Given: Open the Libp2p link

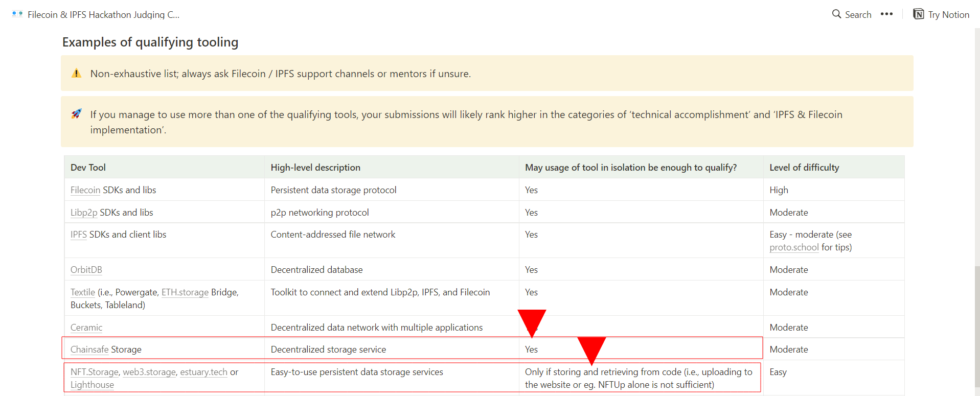Looking at the screenshot, I should coord(84,213).
